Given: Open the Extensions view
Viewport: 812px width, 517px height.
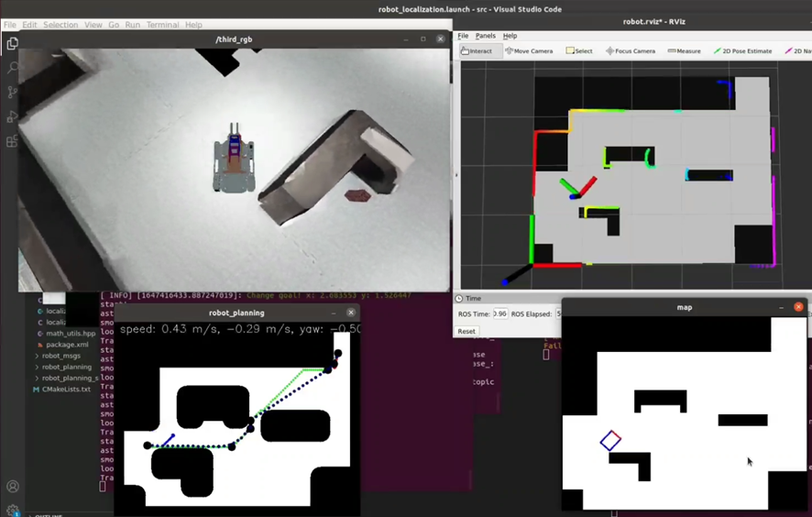Looking at the screenshot, I should click(x=12, y=142).
